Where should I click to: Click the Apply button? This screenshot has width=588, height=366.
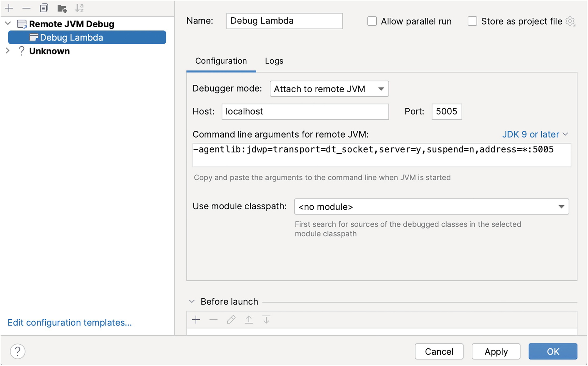click(x=496, y=351)
